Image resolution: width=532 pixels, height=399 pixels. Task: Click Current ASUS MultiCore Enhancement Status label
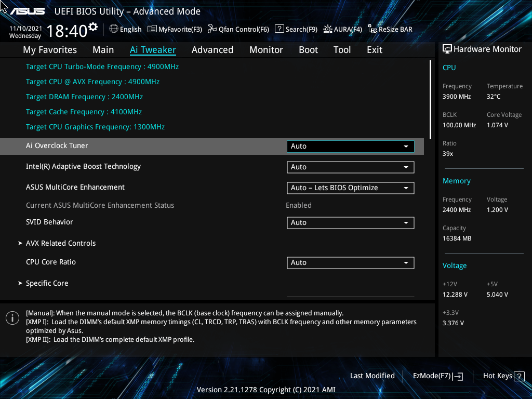coord(100,206)
